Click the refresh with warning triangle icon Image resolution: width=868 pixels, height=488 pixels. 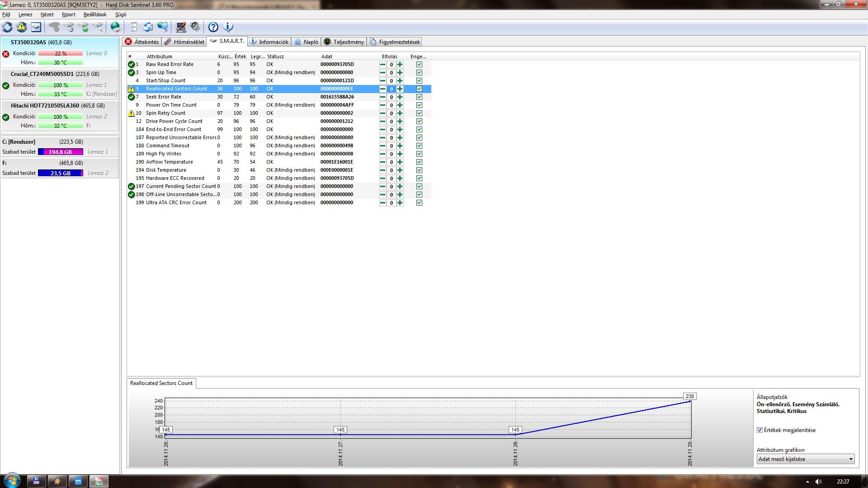22,27
